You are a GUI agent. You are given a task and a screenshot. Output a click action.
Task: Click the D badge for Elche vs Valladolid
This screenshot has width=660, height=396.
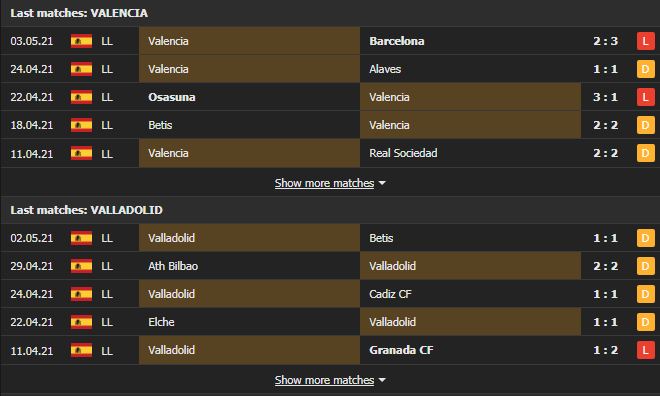[645, 322]
